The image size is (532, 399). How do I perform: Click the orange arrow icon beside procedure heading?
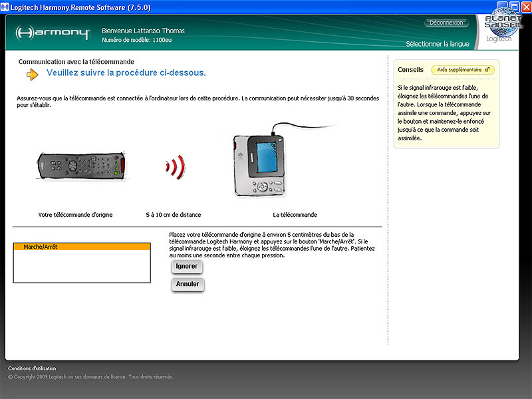tap(32, 74)
